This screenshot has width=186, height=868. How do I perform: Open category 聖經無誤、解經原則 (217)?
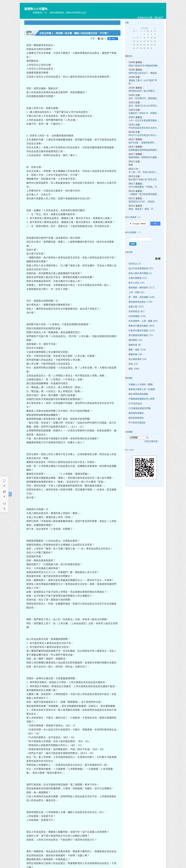coord(141,287)
